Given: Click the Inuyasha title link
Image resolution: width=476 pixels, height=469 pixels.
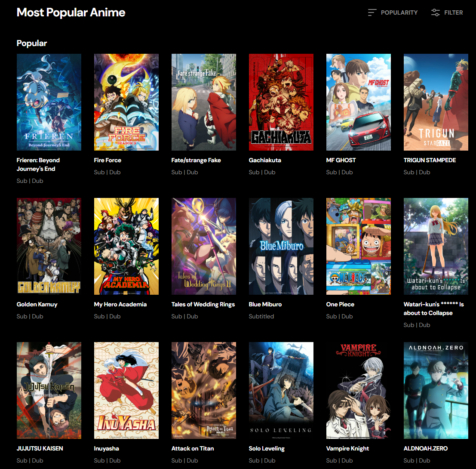Looking at the screenshot, I should click(x=107, y=448).
